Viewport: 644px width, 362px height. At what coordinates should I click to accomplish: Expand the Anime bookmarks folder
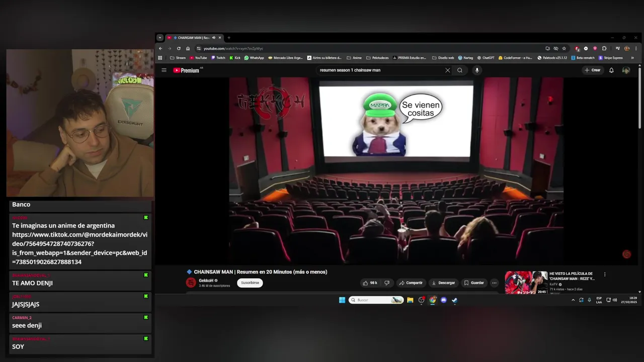(354, 58)
